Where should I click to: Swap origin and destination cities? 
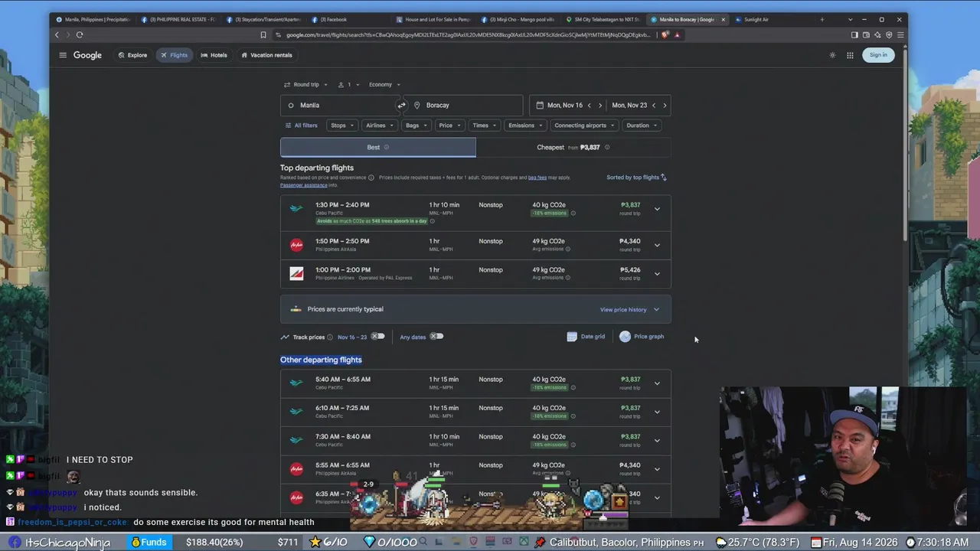click(401, 105)
